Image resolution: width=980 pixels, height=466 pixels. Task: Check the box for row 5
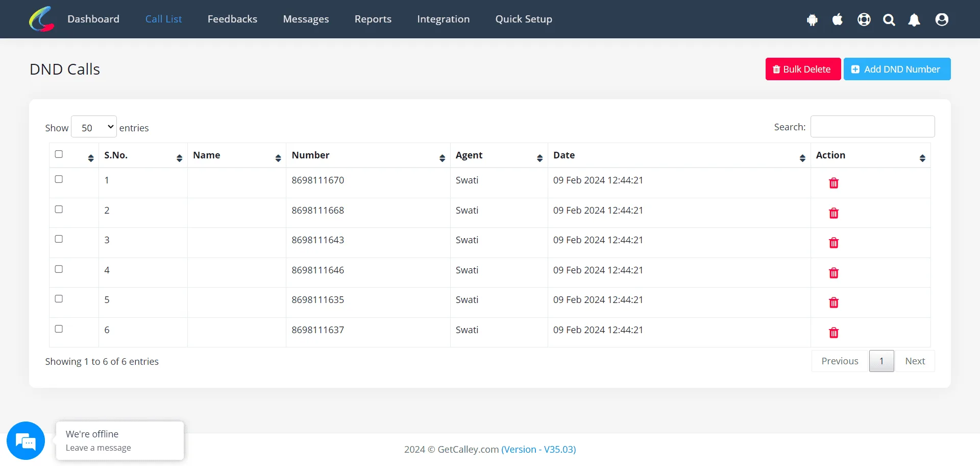59,299
